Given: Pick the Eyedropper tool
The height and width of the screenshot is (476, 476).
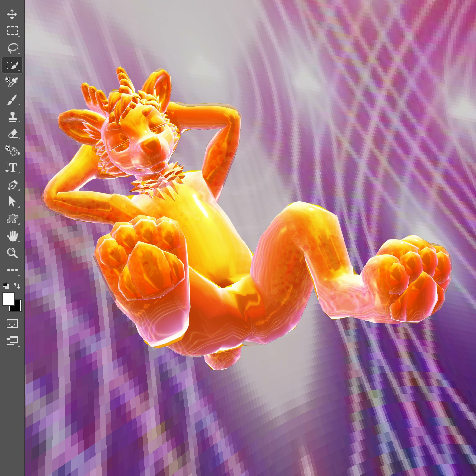Looking at the screenshot, I should point(12,82).
